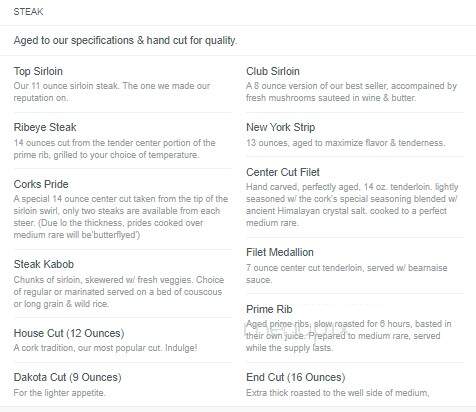The height and width of the screenshot is (412, 476).
Task: Click the Ribeye Steak 14 ounces description
Action: pos(114,149)
